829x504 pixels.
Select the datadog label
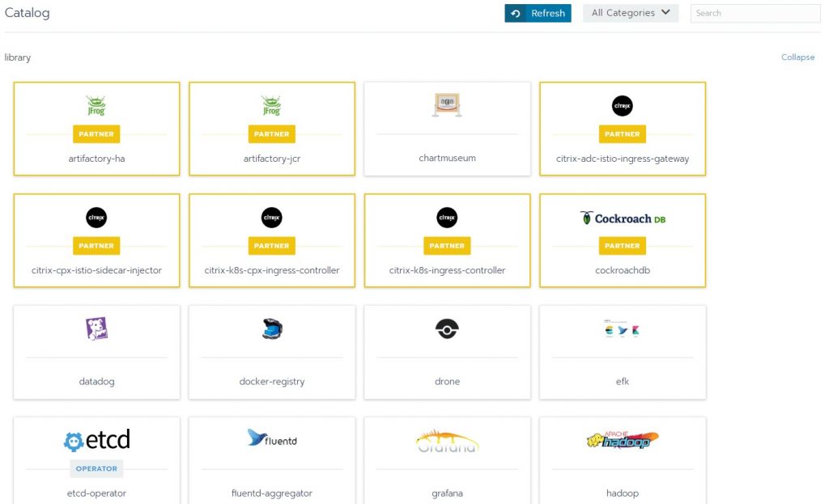(96, 381)
